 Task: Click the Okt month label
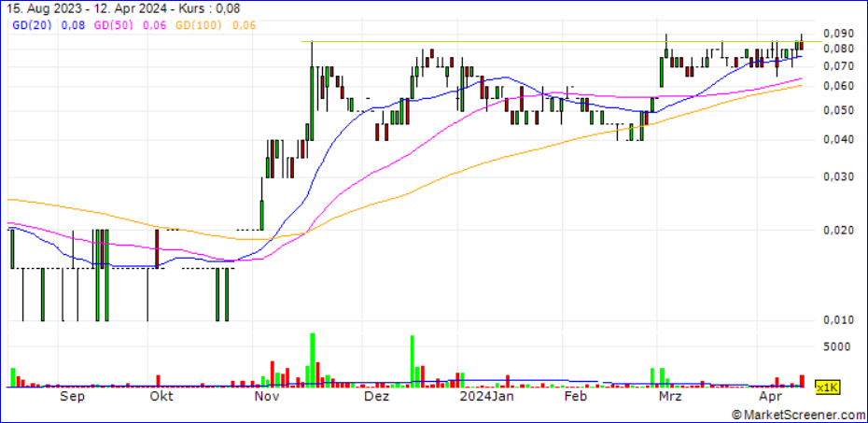(161, 397)
